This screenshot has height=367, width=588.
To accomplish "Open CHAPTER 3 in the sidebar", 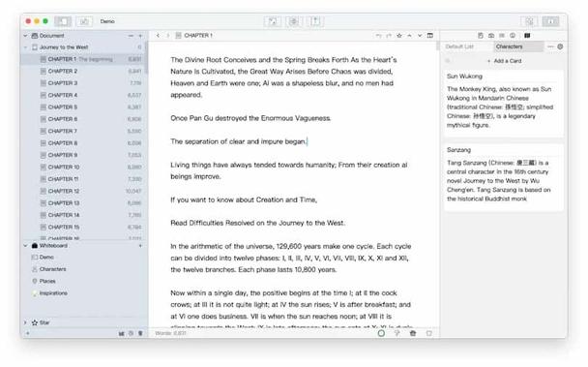I will tap(83, 83).
